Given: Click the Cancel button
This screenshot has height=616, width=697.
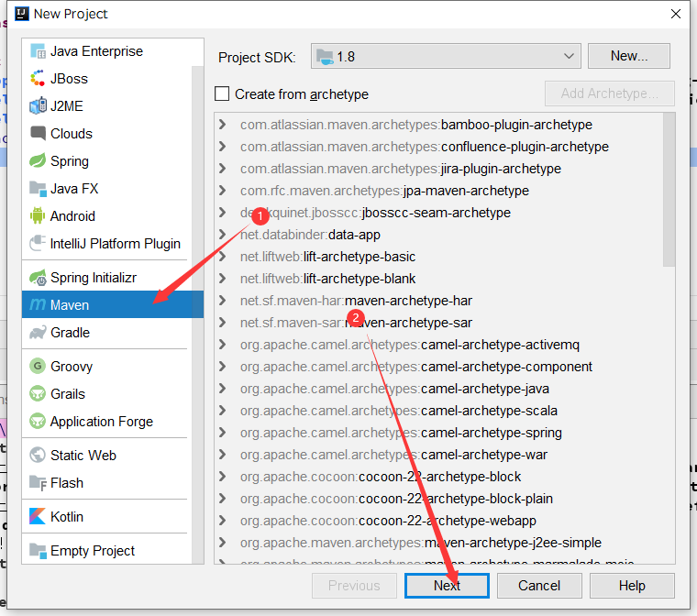Looking at the screenshot, I should point(539,586).
